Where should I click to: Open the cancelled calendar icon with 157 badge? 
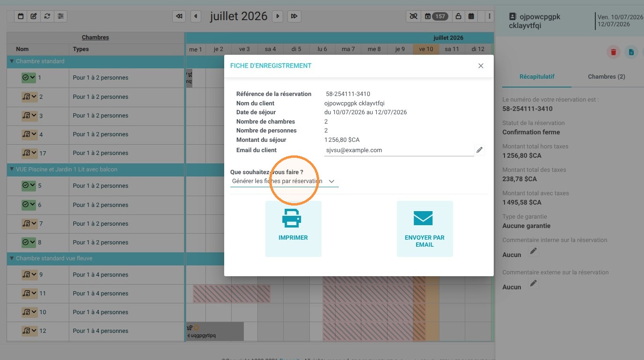click(436, 16)
